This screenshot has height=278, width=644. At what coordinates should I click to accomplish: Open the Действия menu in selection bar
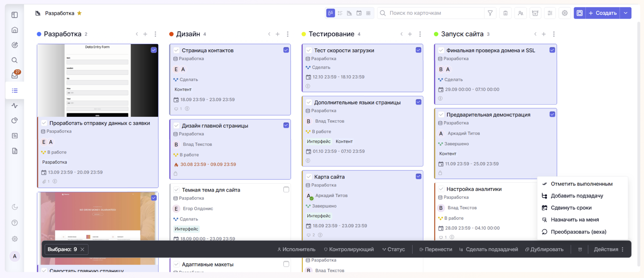609,249
